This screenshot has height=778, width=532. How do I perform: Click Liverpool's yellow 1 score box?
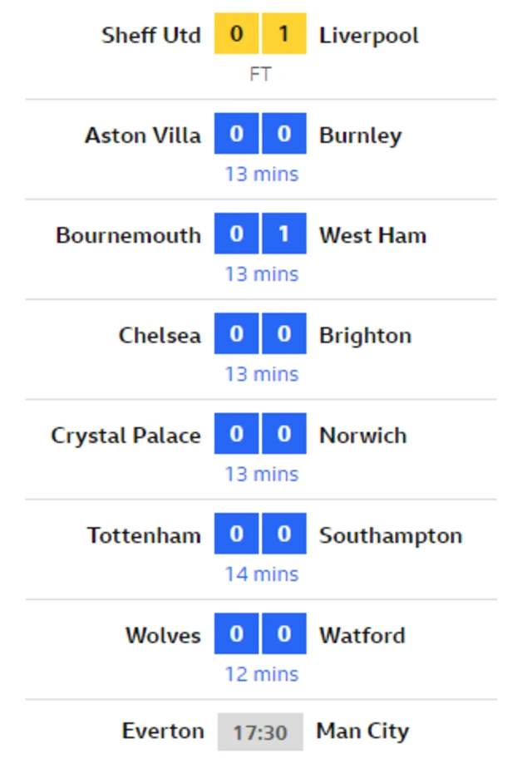pyautogui.click(x=283, y=34)
